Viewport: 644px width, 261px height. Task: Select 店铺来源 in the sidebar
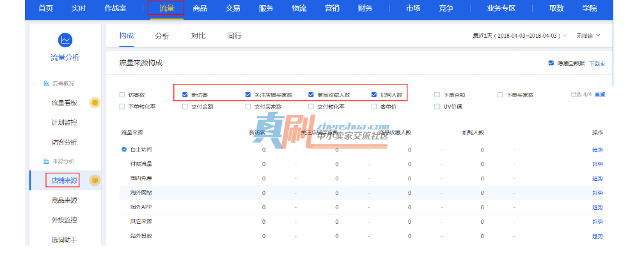(x=65, y=180)
